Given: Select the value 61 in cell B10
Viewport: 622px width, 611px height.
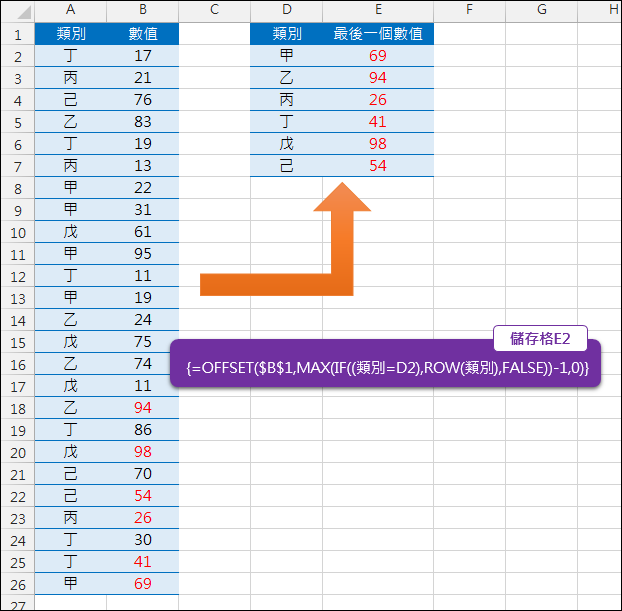Looking at the screenshot, I should pos(143,232).
